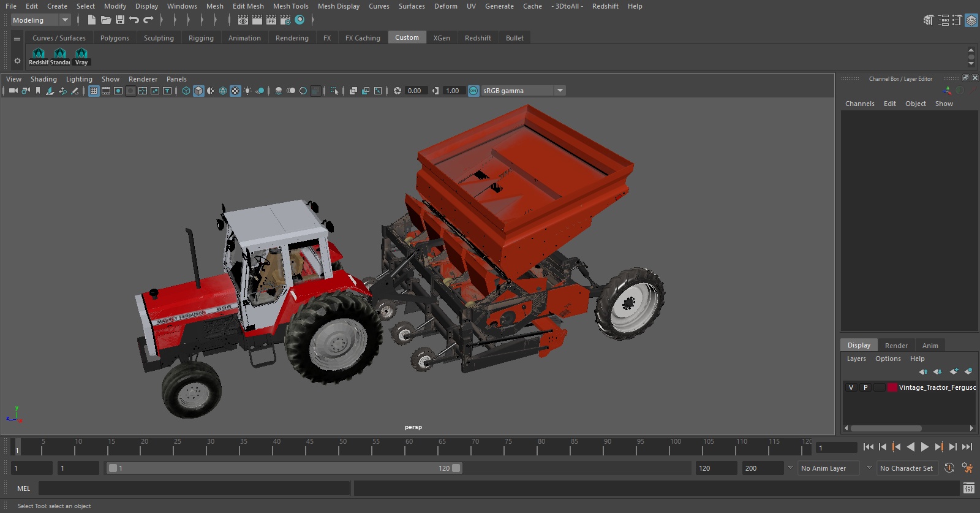Open the Render View window icon
This screenshot has width=980, height=513.
(243, 20)
